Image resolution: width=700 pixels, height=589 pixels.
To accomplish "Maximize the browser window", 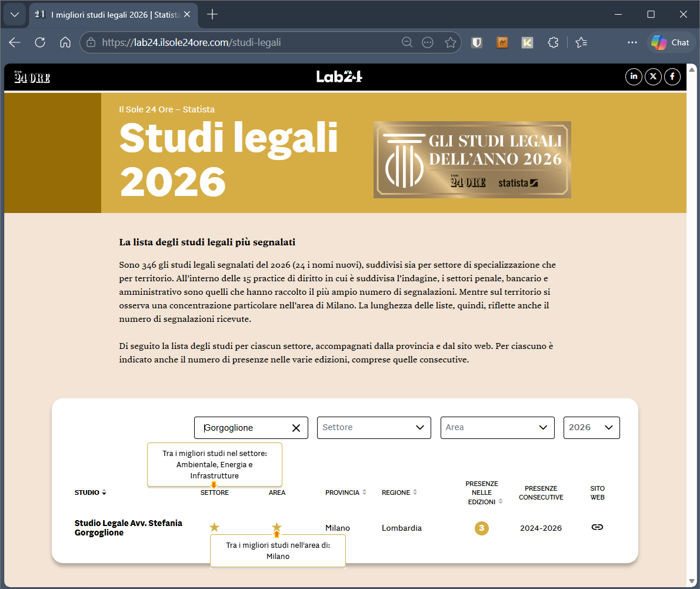I will [651, 15].
